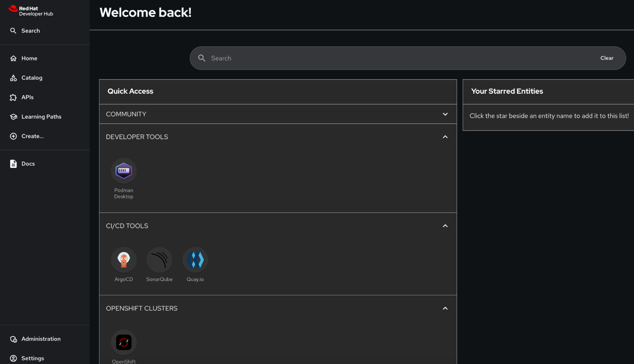Open the Learning Paths menu item
Viewport: 634px width, 364px height.
(45, 117)
